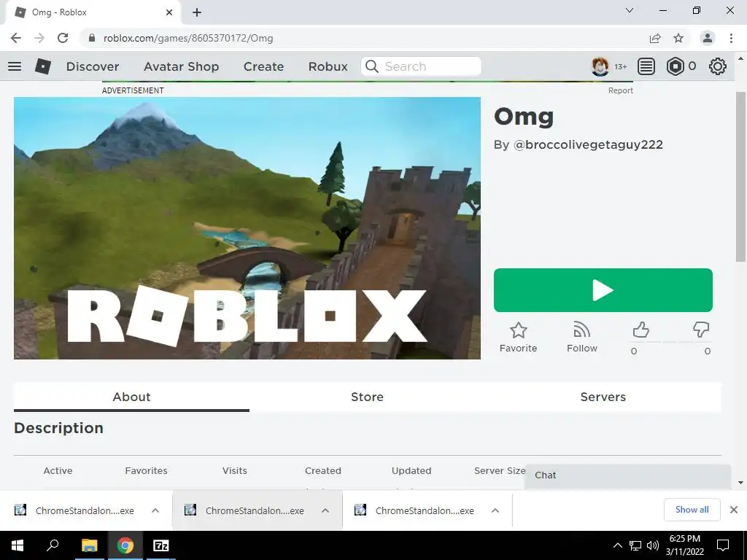Focus the Roblox search field
Viewport: 747px width, 560px height.
point(421,66)
